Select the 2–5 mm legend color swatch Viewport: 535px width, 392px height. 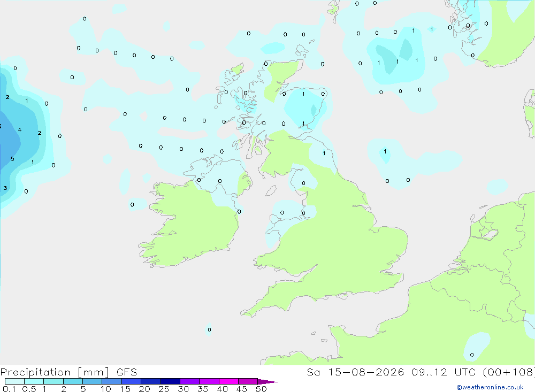click(x=73, y=381)
